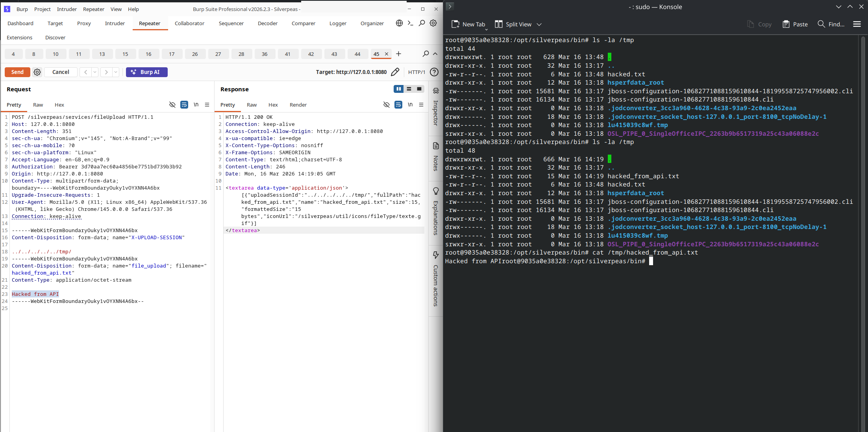868x432 pixels.
Task: Open the Response pane options menu icon
Action: tap(421, 105)
